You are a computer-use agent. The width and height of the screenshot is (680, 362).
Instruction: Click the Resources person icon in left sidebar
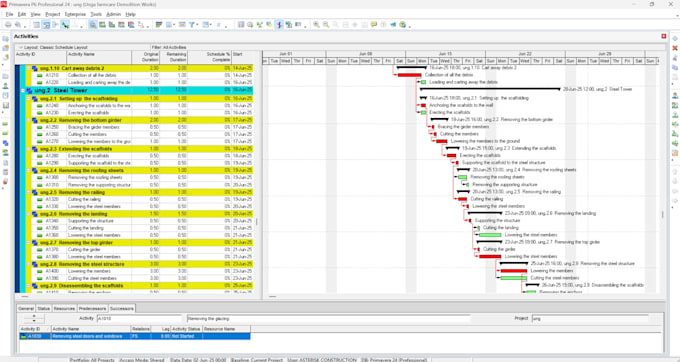(x=5, y=86)
